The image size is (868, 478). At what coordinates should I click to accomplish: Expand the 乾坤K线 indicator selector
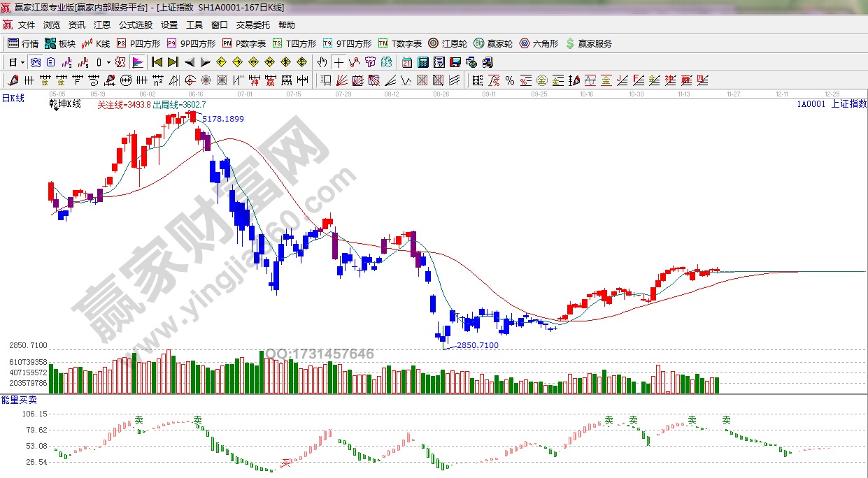point(64,104)
